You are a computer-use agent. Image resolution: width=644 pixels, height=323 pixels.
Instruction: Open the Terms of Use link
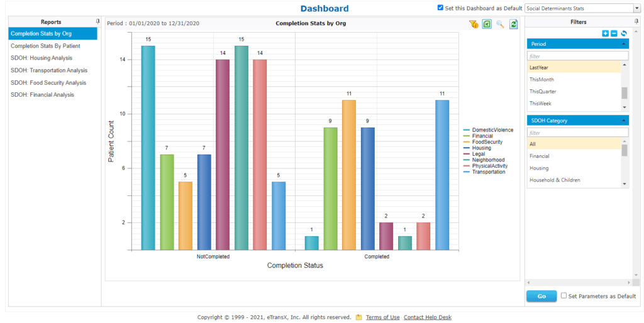pos(382,317)
